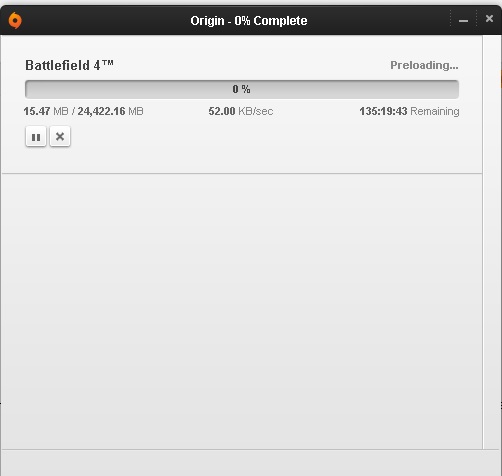Viewport: 502px width, 476px height.
Task: Close the Origin download manager window
Action: point(489,19)
